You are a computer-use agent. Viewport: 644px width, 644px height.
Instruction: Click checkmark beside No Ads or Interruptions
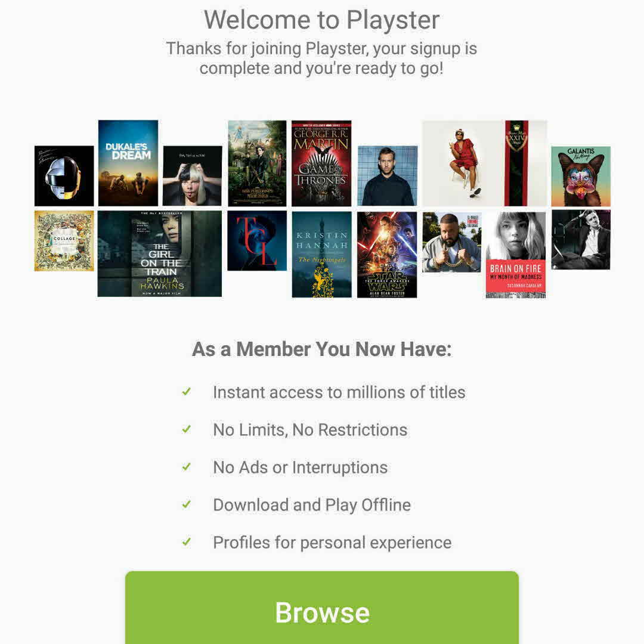[187, 467]
